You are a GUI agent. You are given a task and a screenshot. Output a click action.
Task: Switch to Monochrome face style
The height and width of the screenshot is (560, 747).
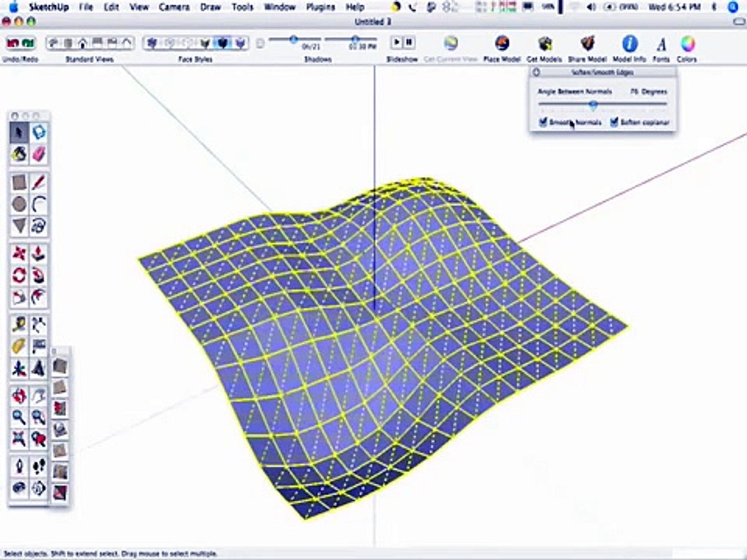click(240, 43)
